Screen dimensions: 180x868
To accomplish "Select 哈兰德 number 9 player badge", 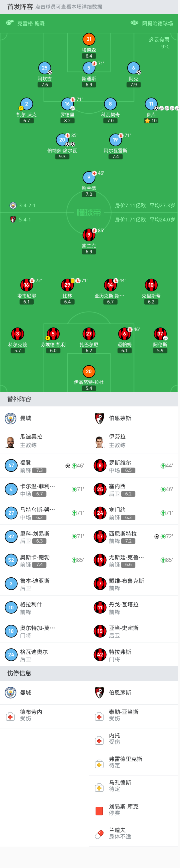I will [x=89, y=177].
